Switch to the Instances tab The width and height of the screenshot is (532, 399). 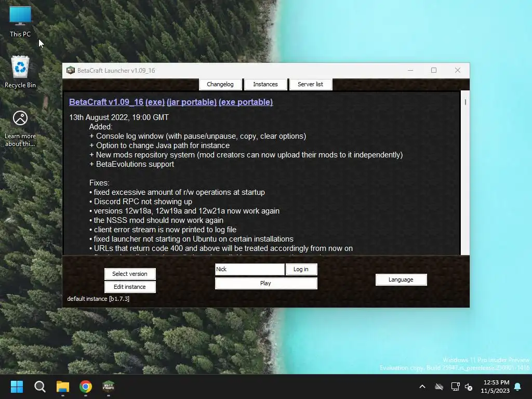tap(265, 84)
